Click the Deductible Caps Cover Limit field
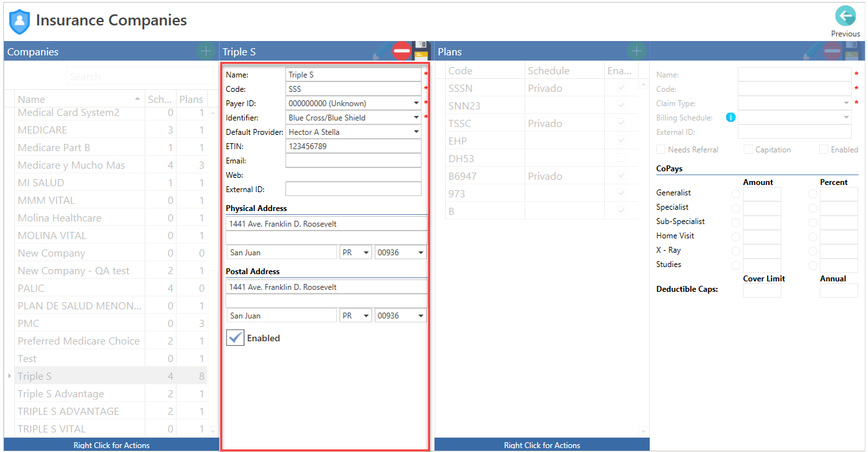The image size is (868, 452). point(762,290)
